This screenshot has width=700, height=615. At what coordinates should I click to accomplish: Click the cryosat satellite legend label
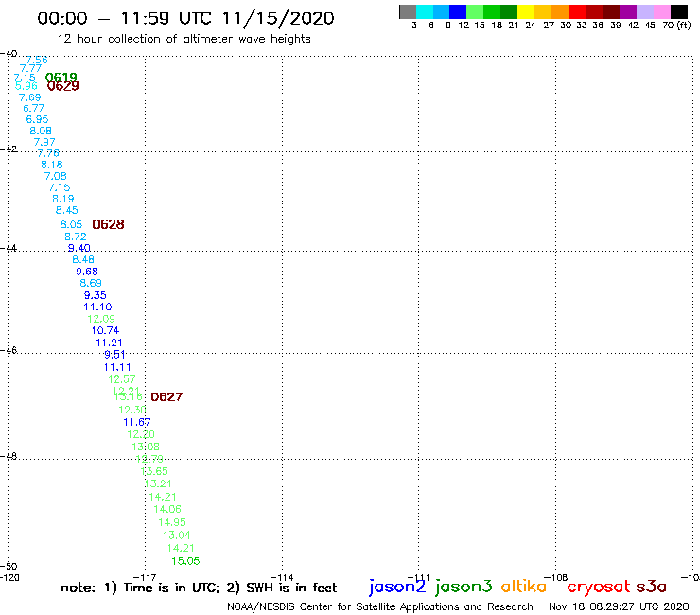(599, 587)
